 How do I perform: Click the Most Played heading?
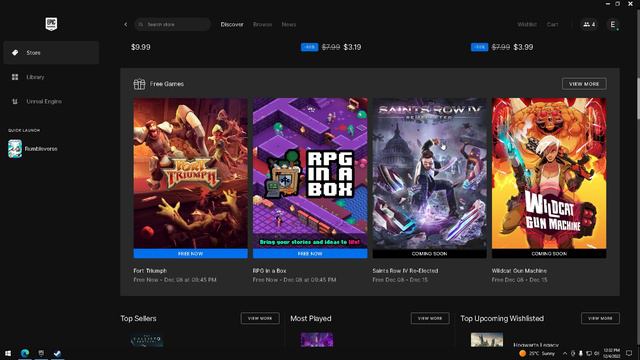click(x=311, y=318)
